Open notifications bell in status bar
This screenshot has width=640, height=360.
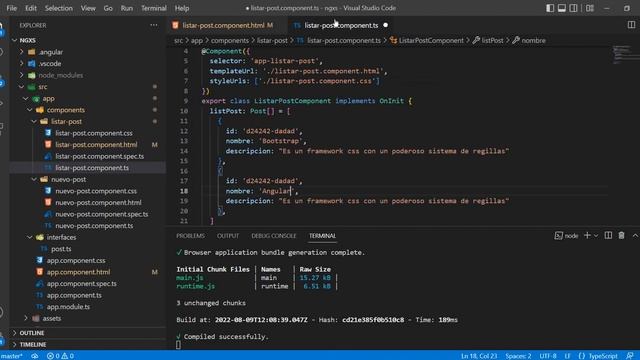[630, 356]
